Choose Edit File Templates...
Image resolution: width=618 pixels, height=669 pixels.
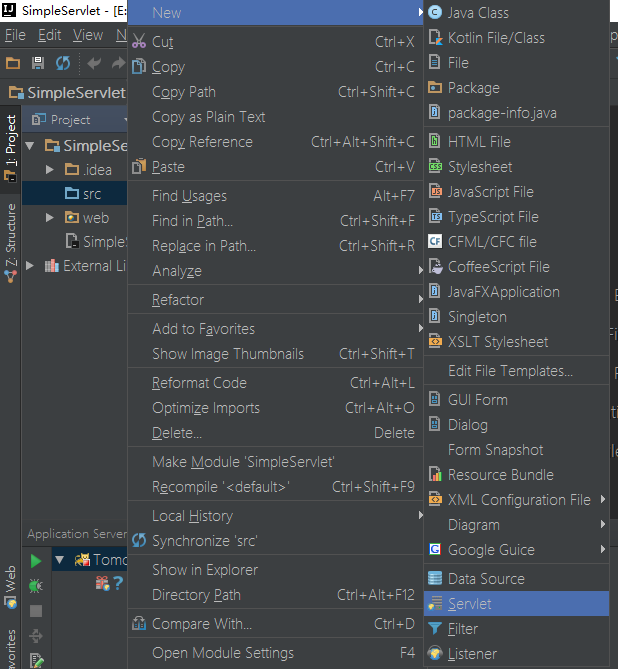click(516, 370)
